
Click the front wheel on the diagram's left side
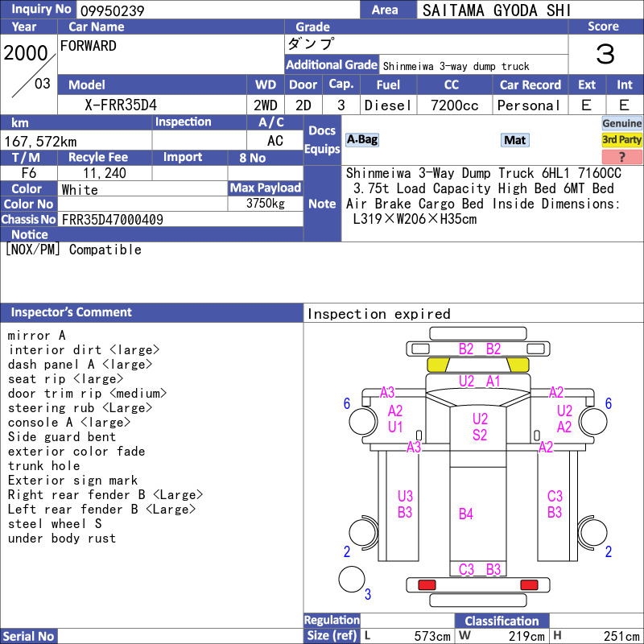(363, 421)
